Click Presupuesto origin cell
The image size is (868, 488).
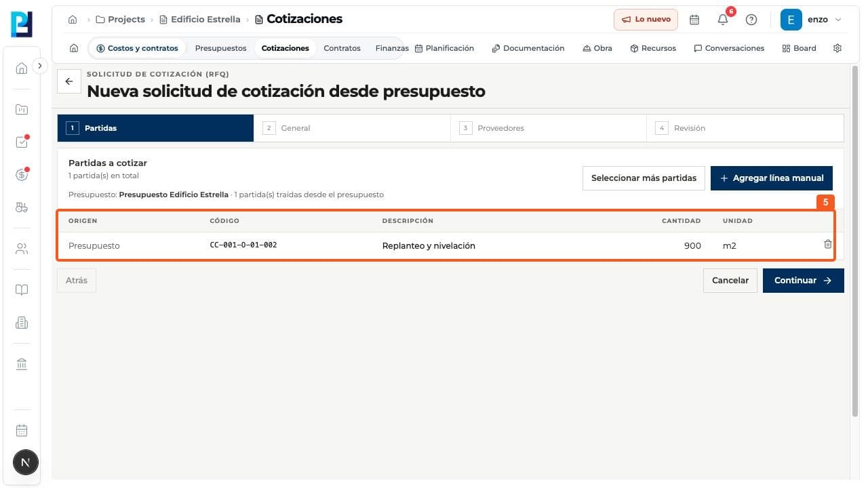point(94,245)
